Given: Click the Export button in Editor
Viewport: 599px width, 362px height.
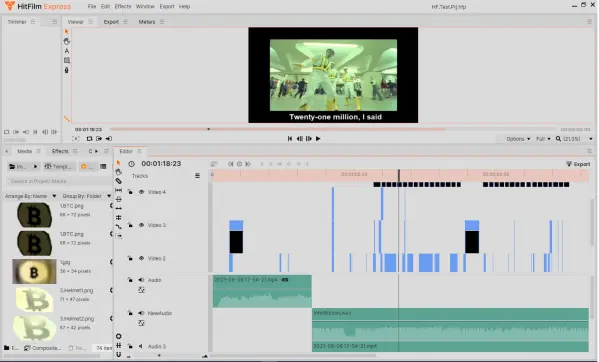Looking at the screenshot, I should coord(578,164).
